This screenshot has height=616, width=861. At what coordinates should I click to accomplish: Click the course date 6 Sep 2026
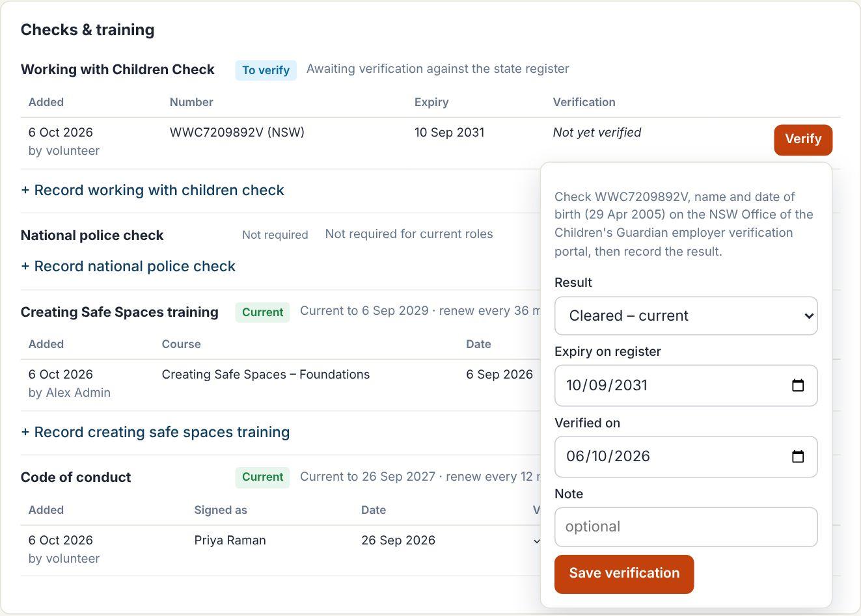499,375
